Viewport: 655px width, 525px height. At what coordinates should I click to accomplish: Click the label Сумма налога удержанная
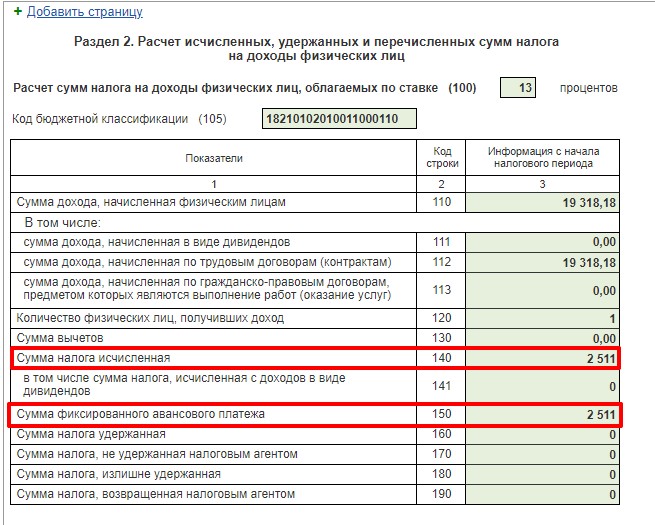pos(91,434)
